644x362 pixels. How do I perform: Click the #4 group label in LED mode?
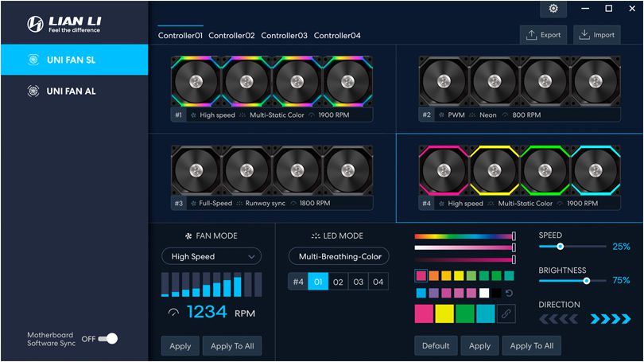pyautogui.click(x=298, y=282)
